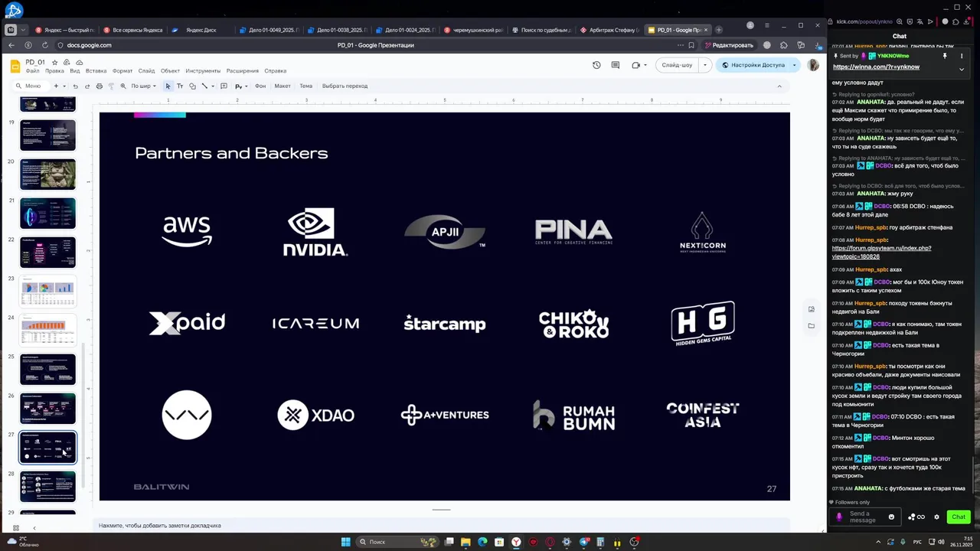Open pinned message three-dot menu
The width and height of the screenshot is (980, 551).
(962, 56)
